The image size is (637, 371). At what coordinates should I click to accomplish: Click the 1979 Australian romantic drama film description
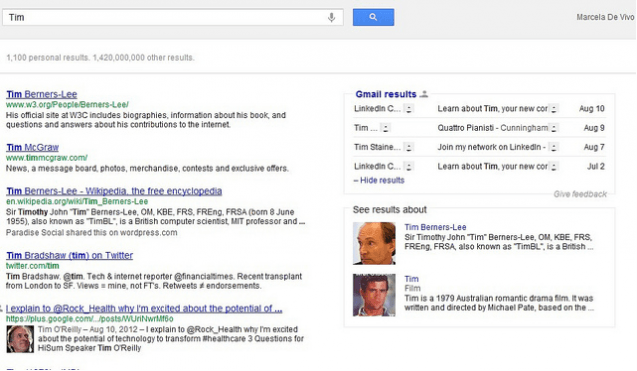499,303
